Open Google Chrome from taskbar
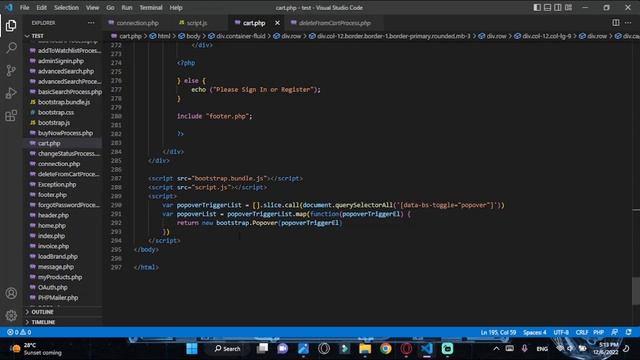640x360 pixels. click(x=385, y=349)
